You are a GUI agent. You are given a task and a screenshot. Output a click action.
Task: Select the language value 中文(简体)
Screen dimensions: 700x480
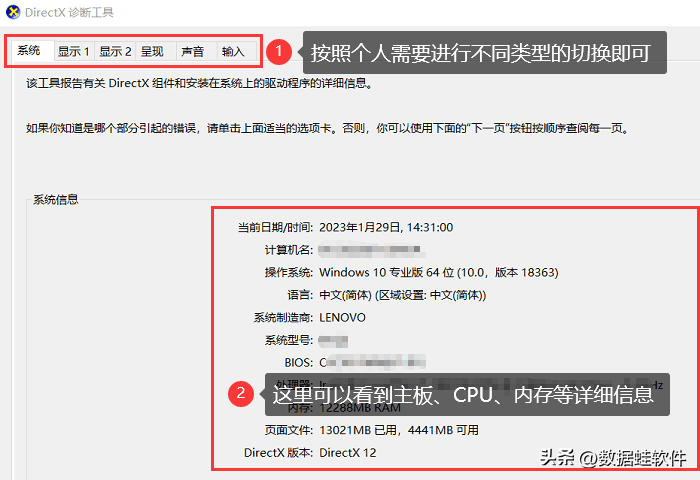click(403, 295)
